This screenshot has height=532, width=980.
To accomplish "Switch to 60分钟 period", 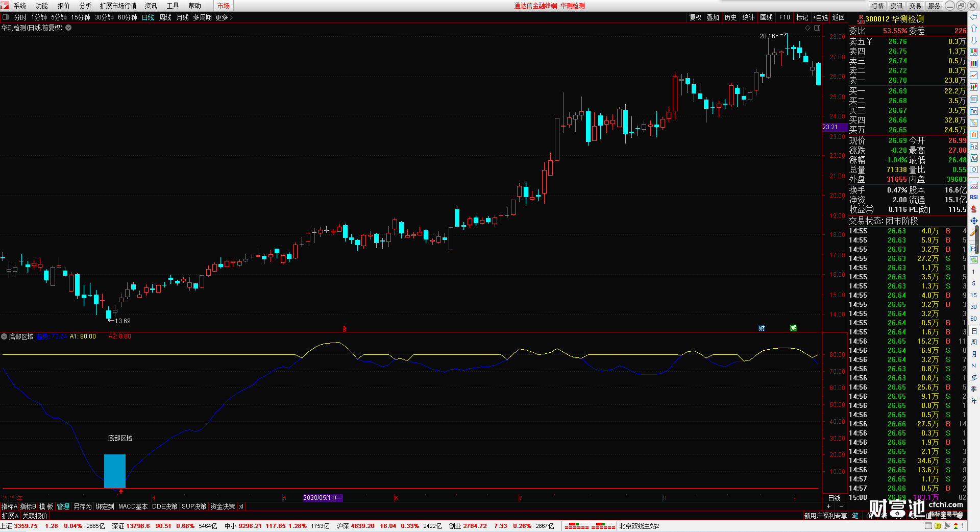I will (128, 17).
